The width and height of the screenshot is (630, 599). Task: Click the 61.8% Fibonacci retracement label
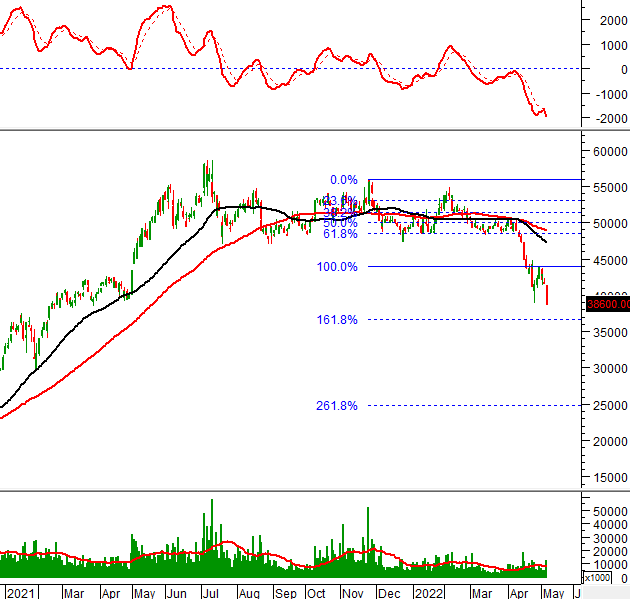pos(340,234)
